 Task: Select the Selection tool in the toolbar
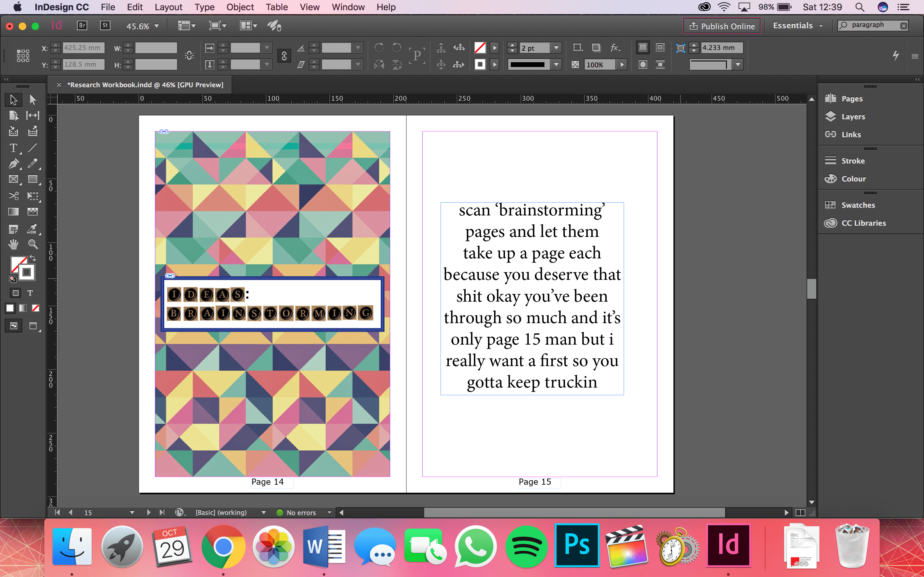13,100
